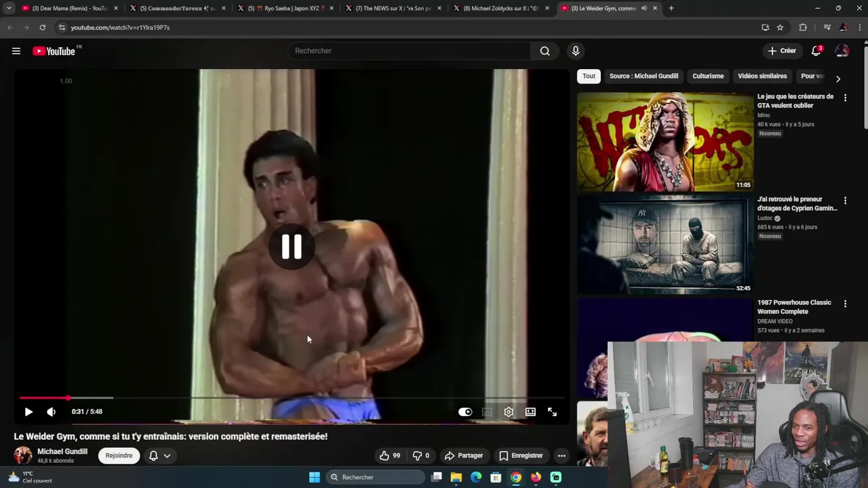Open the Cyprien Gaming hostage video thumbnail
The image size is (868, 488).
pyautogui.click(x=665, y=245)
